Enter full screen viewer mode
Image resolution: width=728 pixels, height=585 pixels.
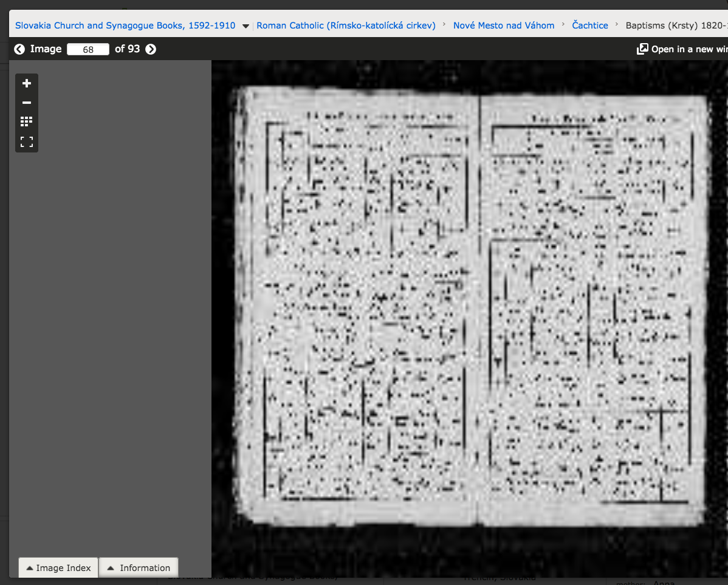26,142
